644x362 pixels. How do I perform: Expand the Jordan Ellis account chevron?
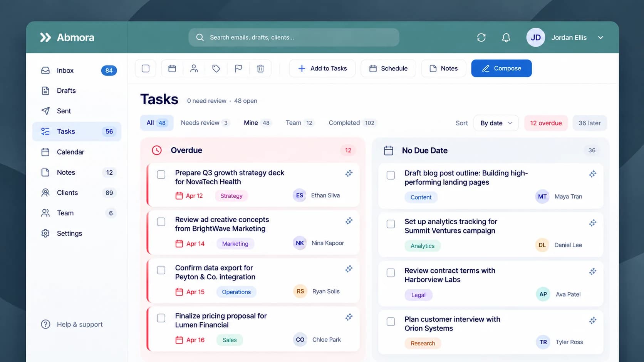600,37
